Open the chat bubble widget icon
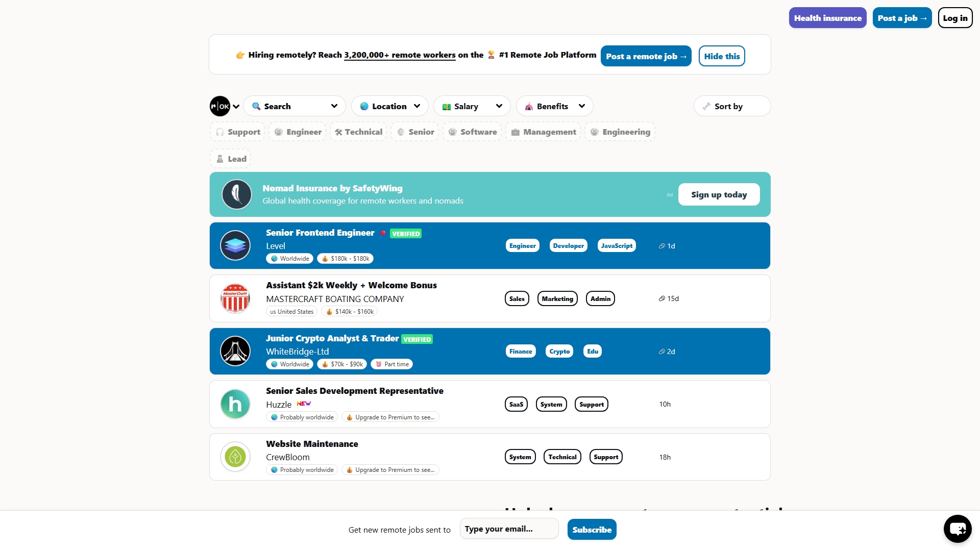Image resolution: width=980 pixels, height=551 pixels. click(x=958, y=529)
